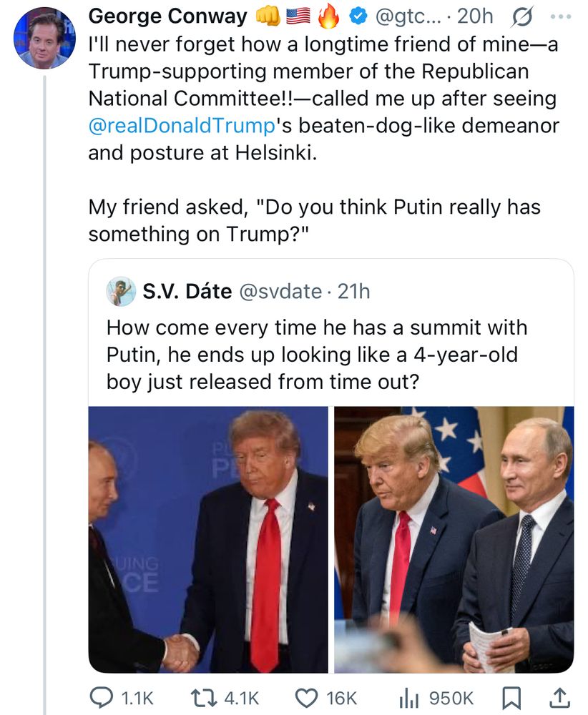Screen dimensions: 588x715
Task: Click the quoted tweet's 21h timestamp
Action: 353,291
